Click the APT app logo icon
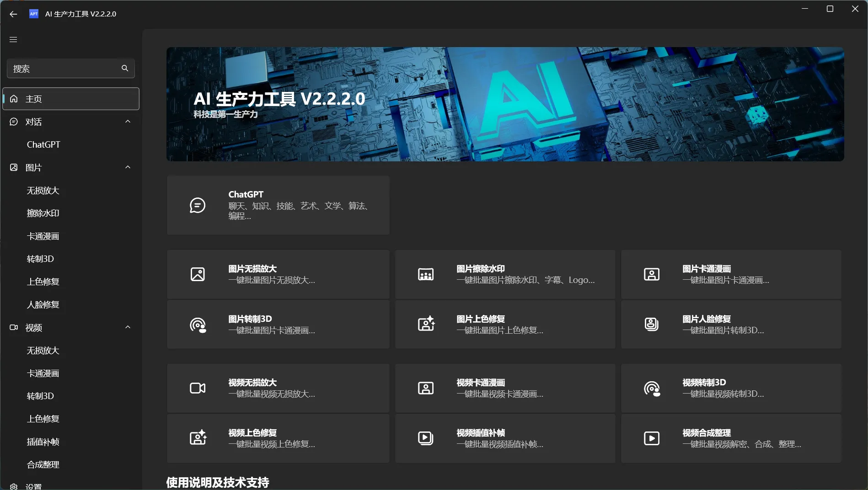 [34, 14]
